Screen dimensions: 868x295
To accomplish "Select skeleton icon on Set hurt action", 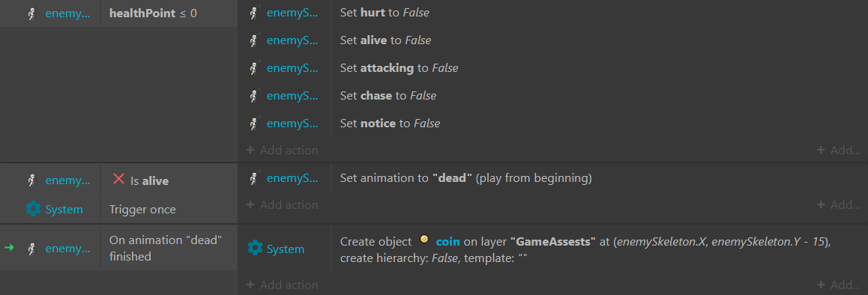I will (x=254, y=13).
